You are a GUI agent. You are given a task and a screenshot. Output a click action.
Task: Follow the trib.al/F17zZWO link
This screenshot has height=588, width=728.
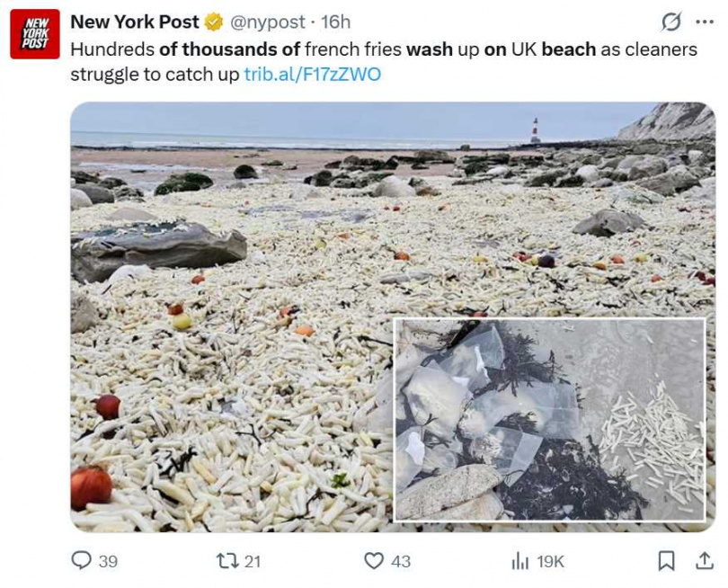[x=312, y=74]
